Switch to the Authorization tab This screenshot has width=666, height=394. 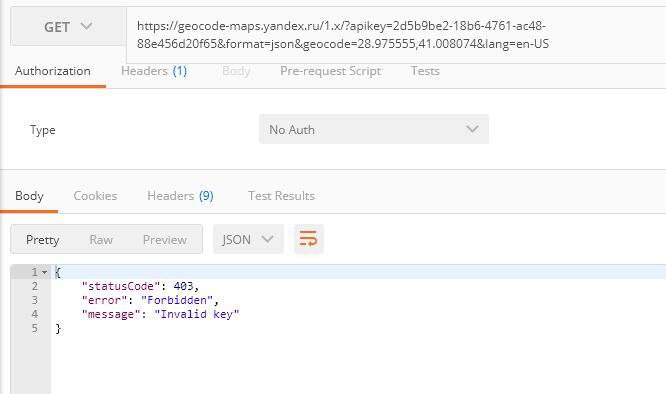[x=53, y=71]
